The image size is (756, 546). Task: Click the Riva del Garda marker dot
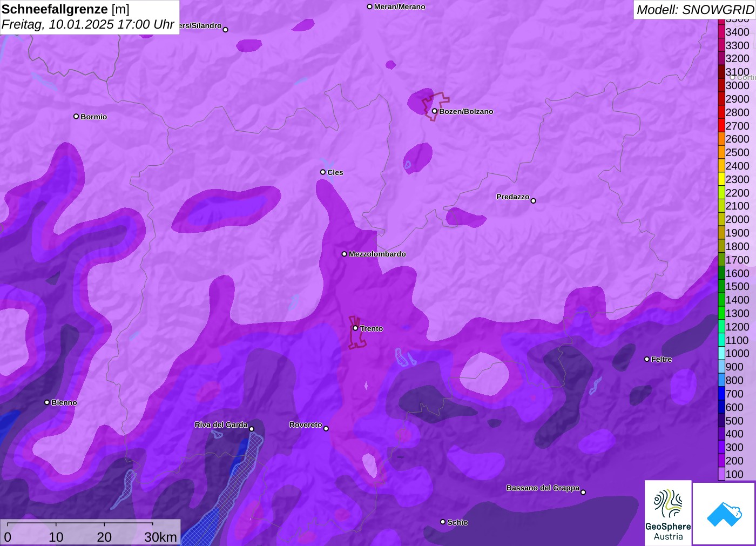(252, 429)
